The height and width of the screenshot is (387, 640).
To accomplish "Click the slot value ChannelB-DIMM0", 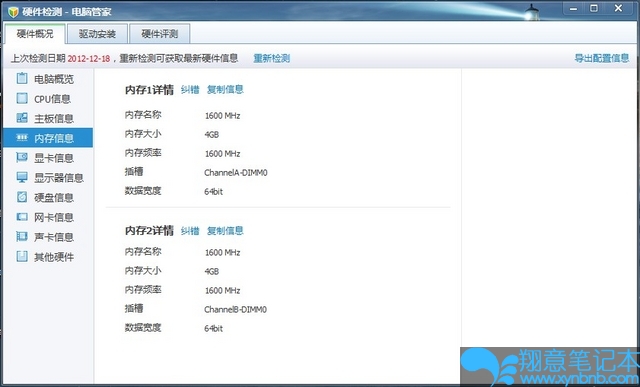I will [236, 309].
